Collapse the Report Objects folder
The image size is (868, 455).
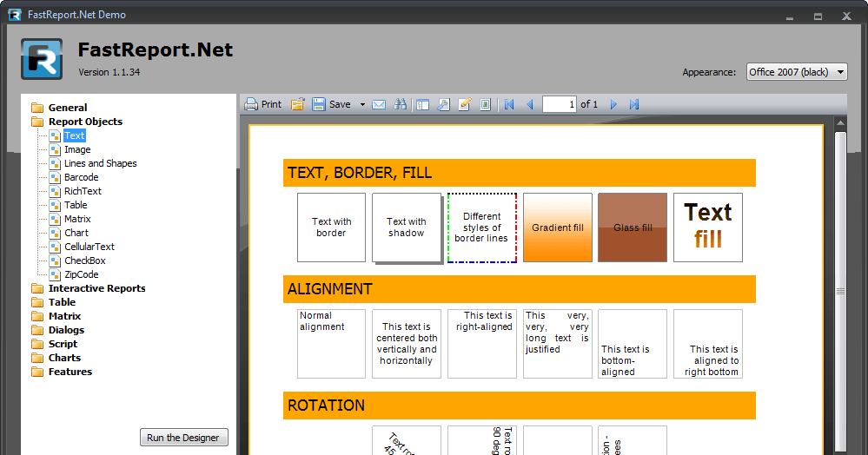point(85,122)
